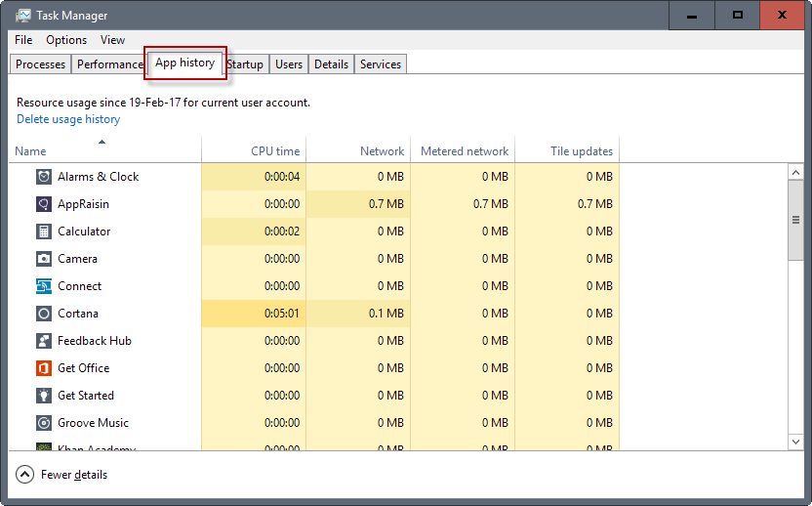Click the scrollbar up arrow
The width and height of the screenshot is (812, 506).
pyautogui.click(x=796, y=172)
